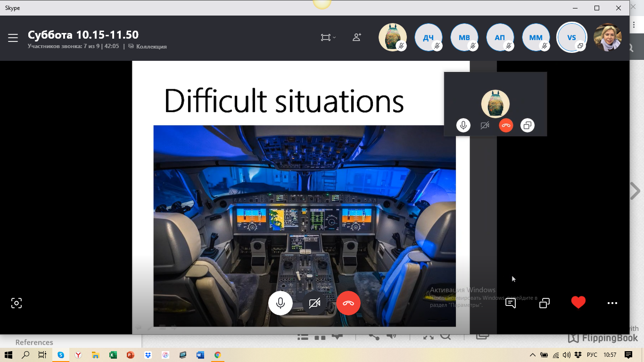This screenshot has height=362, width=644.
Task: Take a snapshot of the call
Action: point(17,303)
